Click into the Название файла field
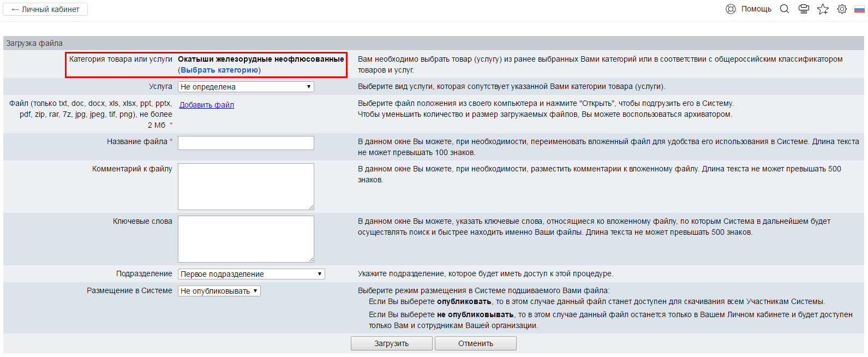The width and height of the screenshot is (868, 357). 246,143
